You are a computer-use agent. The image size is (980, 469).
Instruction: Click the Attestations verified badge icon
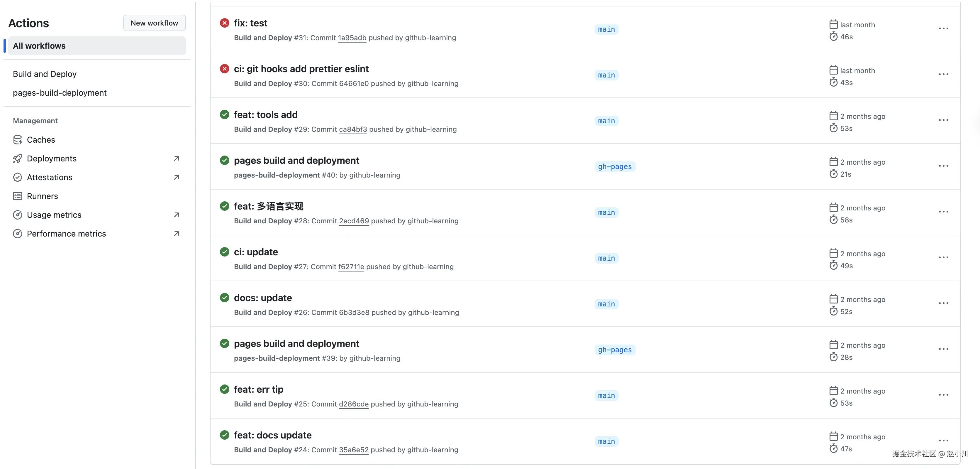tap(18, 177)
